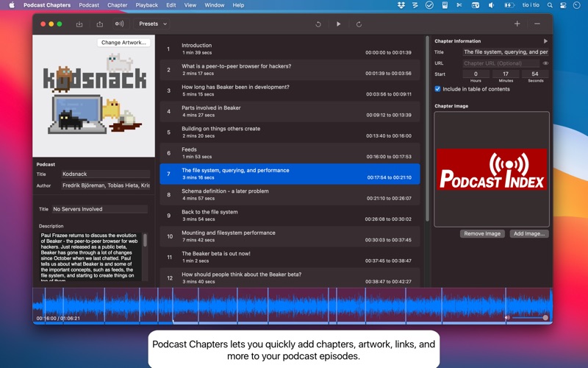Toggle Include in table of contents checkbox
588x368 pixels.
437,89
